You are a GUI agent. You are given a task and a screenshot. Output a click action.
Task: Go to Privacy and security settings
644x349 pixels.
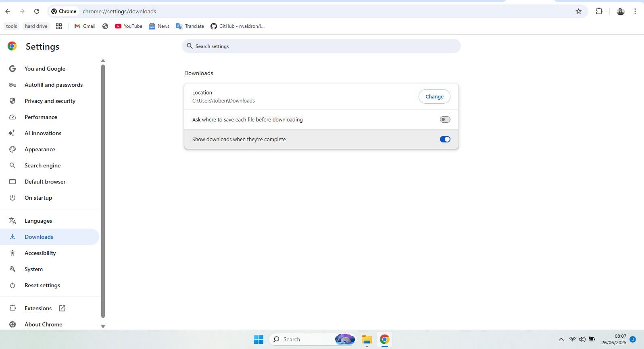pyautogui.click(x=50, y=101)
